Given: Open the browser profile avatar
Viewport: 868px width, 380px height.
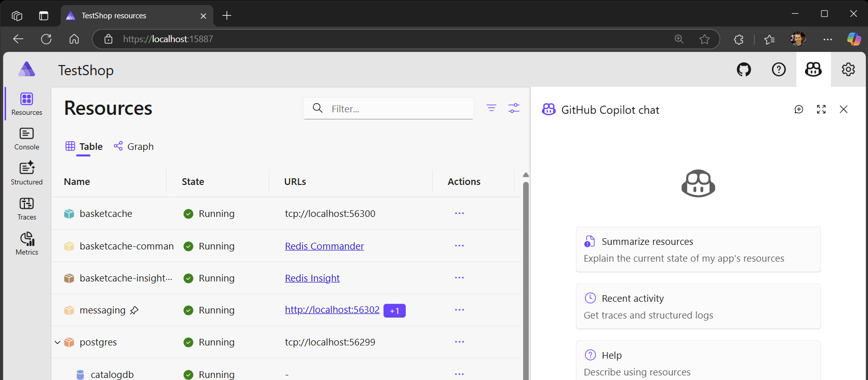Looking at the screenshot, I should (x=798, y=39).
